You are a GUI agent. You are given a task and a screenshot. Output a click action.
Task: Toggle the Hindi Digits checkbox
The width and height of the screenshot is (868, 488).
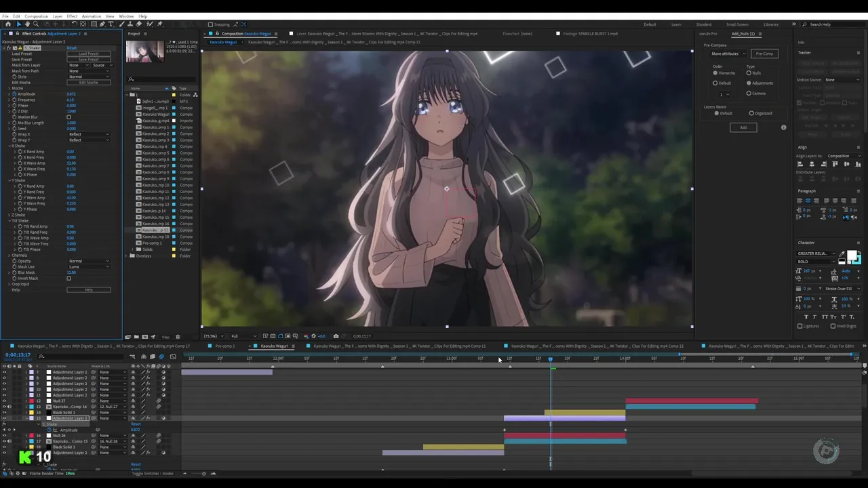pos(833,326)
